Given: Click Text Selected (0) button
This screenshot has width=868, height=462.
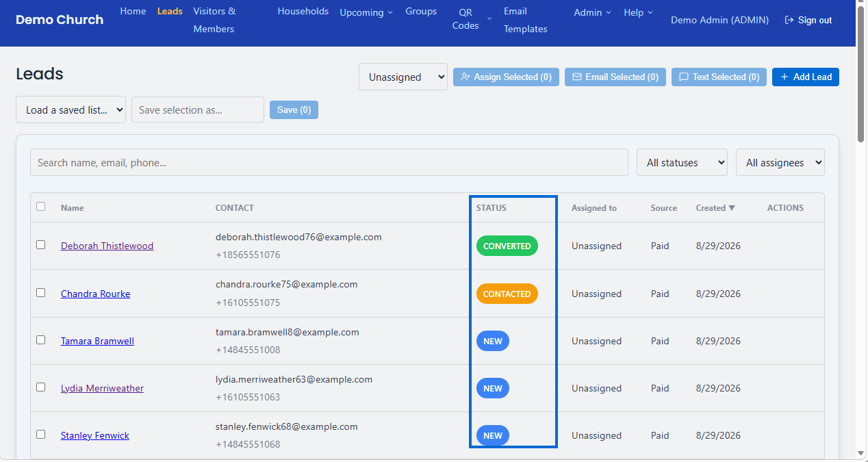Looking at the screenshot, I should pos(719,77).
